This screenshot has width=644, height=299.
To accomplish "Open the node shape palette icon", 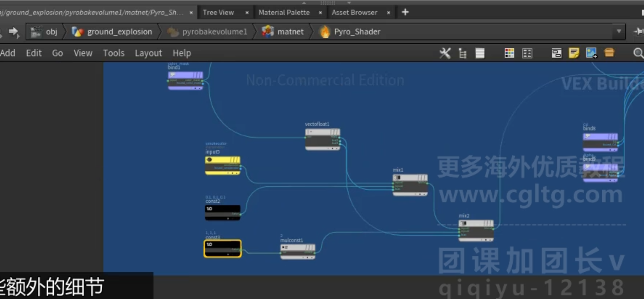I will [x=527, y=53].
